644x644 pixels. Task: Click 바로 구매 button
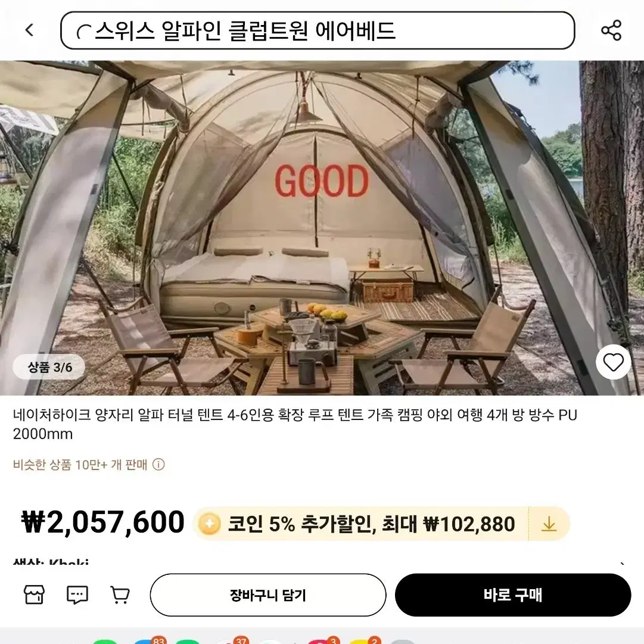pos(513,595)
